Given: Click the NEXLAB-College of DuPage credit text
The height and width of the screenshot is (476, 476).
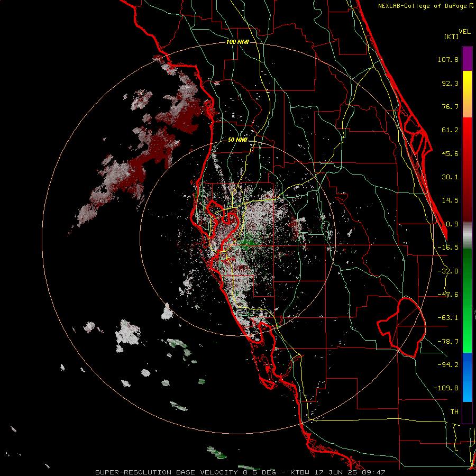Looking at the screenshot, I should (x=426, y=6).
